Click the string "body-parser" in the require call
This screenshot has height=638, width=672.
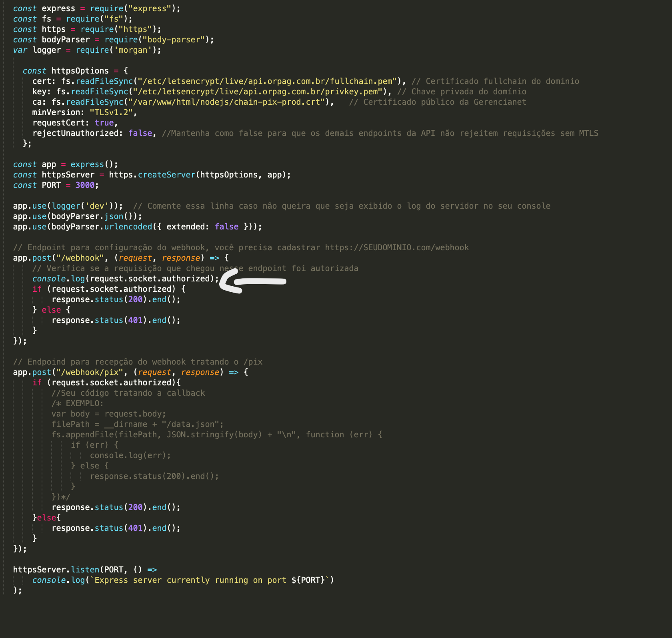click(x=174, y=40)
